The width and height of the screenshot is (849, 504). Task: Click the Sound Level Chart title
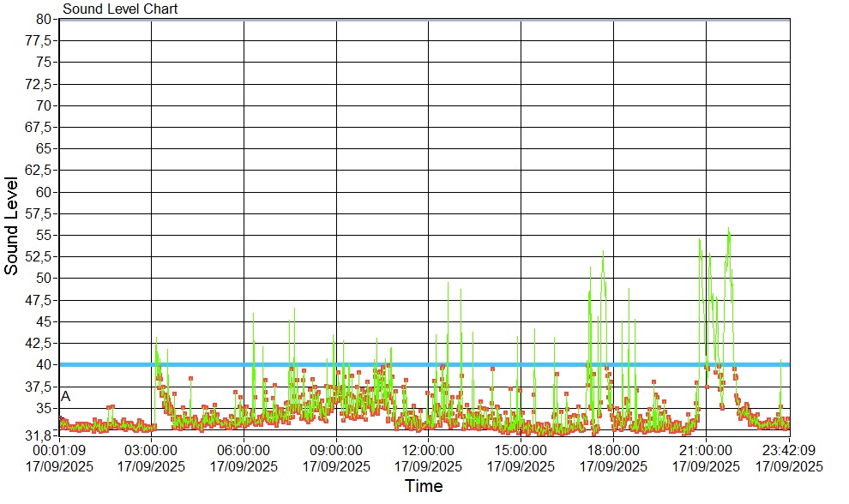pos(120,9)
